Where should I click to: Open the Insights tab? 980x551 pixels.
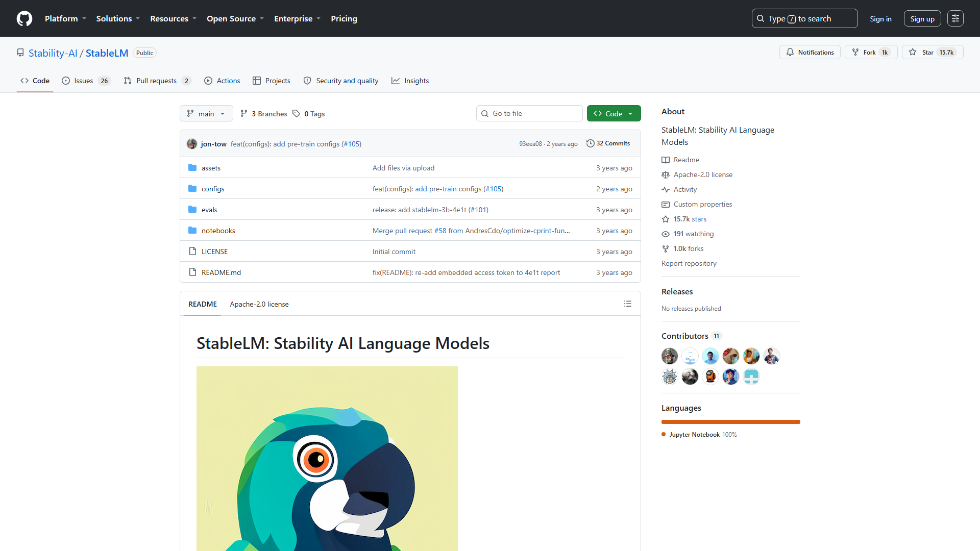(x=410, y=81)
